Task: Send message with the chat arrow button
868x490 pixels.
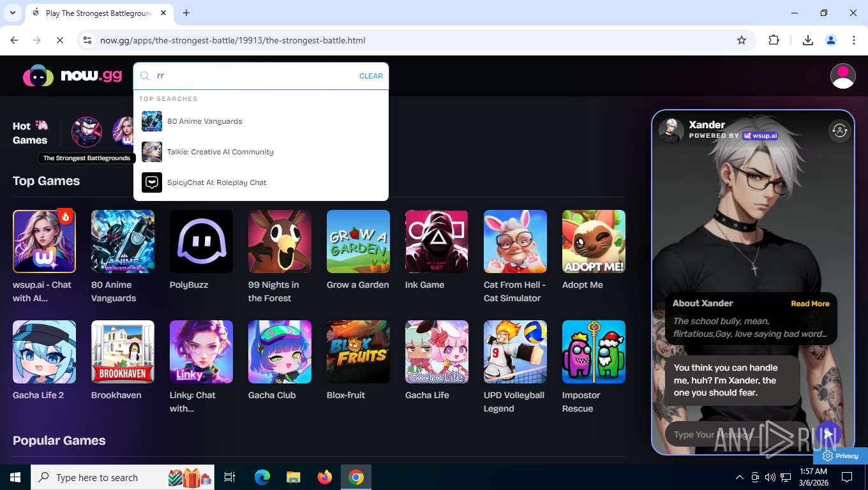Action: tap(828, 434)
